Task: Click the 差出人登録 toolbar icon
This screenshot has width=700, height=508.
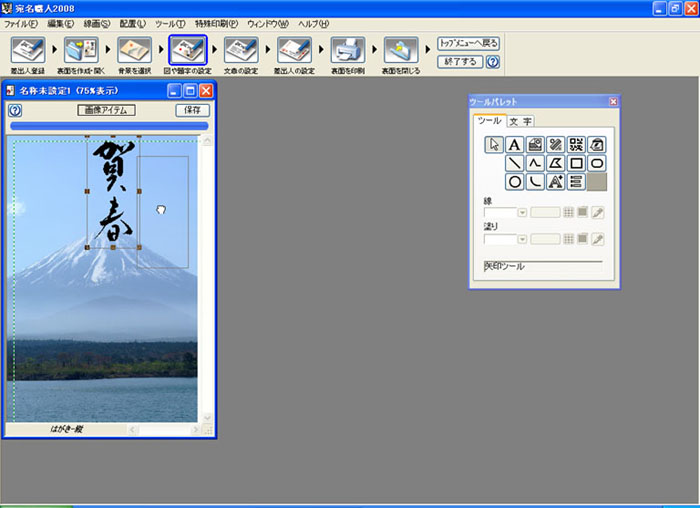Action: coord(27,49)
